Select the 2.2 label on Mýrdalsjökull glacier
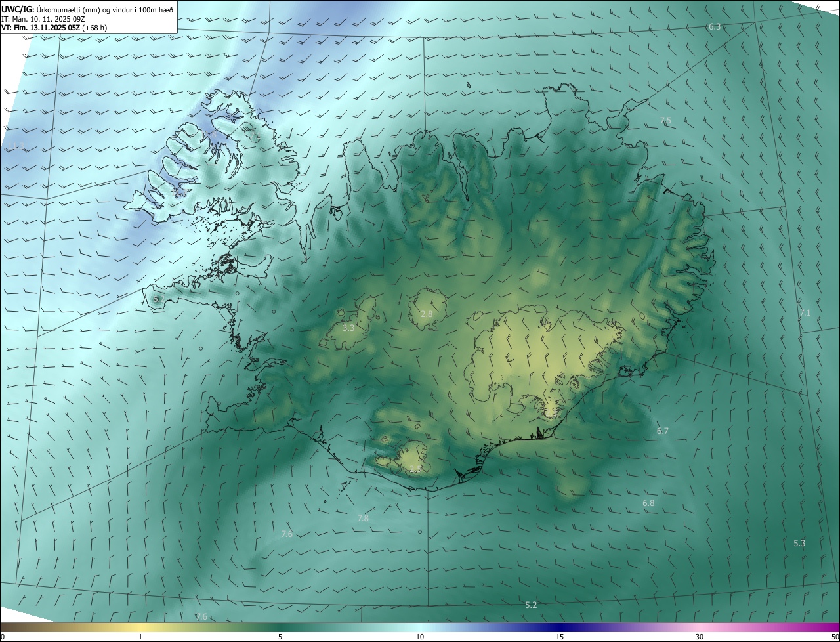Screen dimensions: 840x642 [x=415, y=469]
